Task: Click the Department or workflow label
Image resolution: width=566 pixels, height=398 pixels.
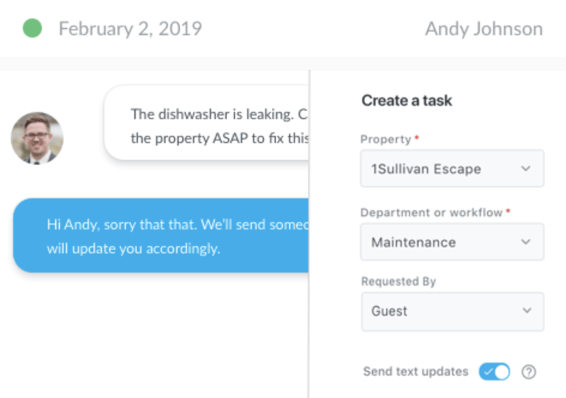Action: (431, 213)
